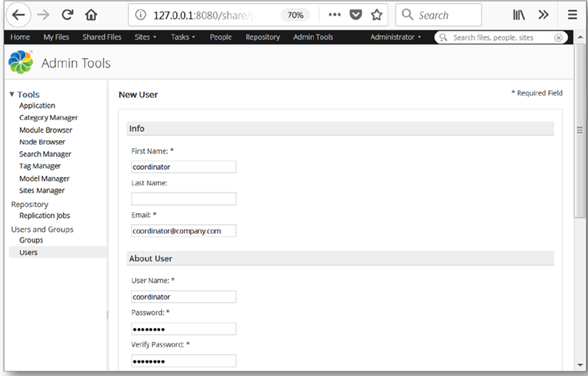Image resolution: width=588 pixels, height=376 pixels.
Task: Open the Administrator user dropdown
Action: 396,37
